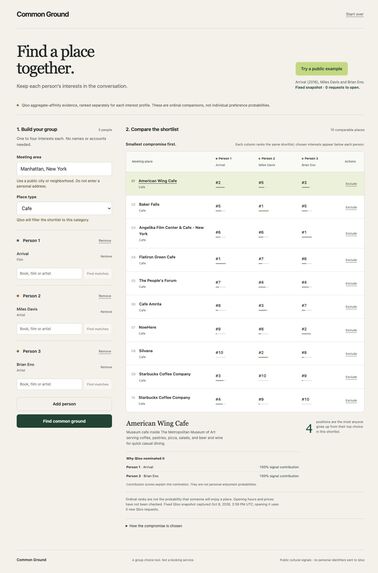Focus Person 1's interest search input
The width and height of the screenshot is (378, 573).
(49, 273)
